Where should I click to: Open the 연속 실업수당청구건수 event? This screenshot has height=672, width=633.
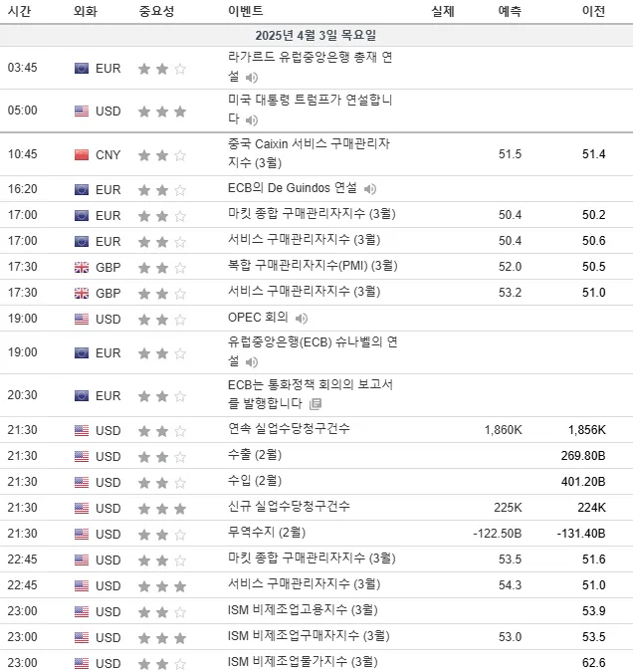pos(289,428)
